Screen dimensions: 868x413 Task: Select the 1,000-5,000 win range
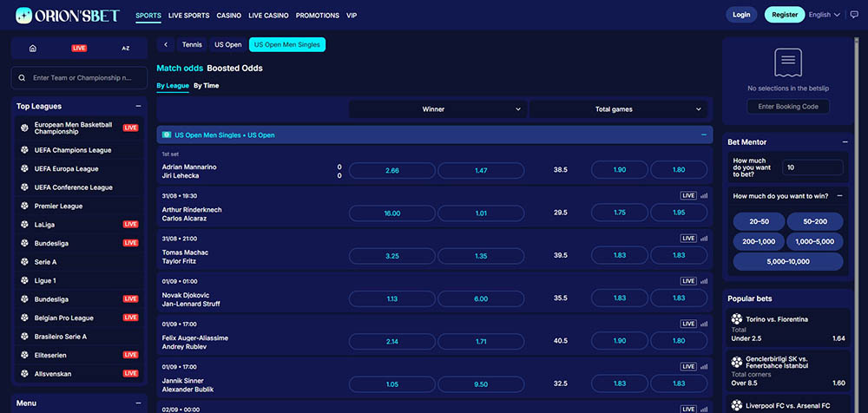coord(815,241)
